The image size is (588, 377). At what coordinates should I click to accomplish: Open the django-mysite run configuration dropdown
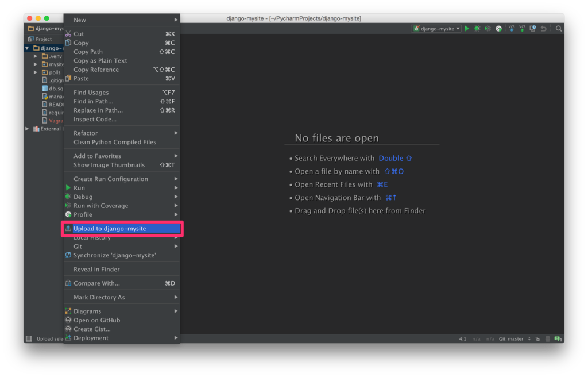(x=436, y=29)
